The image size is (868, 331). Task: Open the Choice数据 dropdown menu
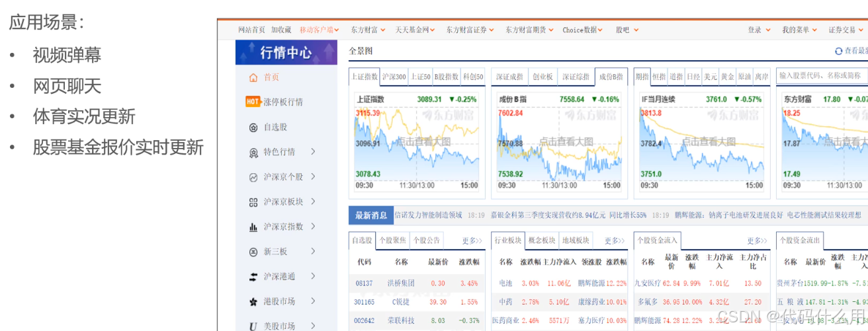[583, 30]
